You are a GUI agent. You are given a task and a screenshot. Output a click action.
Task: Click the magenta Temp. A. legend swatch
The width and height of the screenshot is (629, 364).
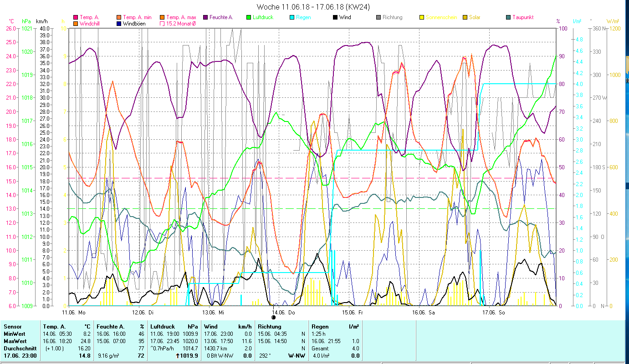point(76,17)
